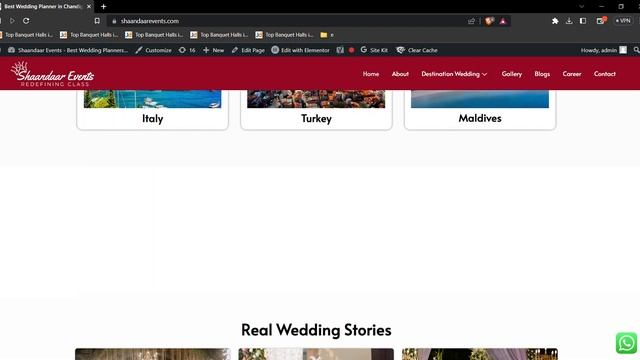Open About page from navigation

point(400,74)
